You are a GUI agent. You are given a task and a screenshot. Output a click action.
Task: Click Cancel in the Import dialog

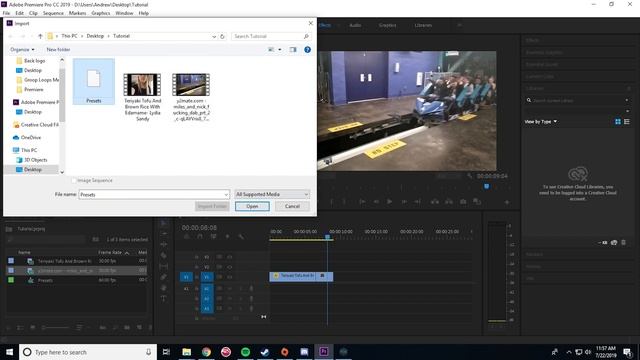tap(292, 207)
